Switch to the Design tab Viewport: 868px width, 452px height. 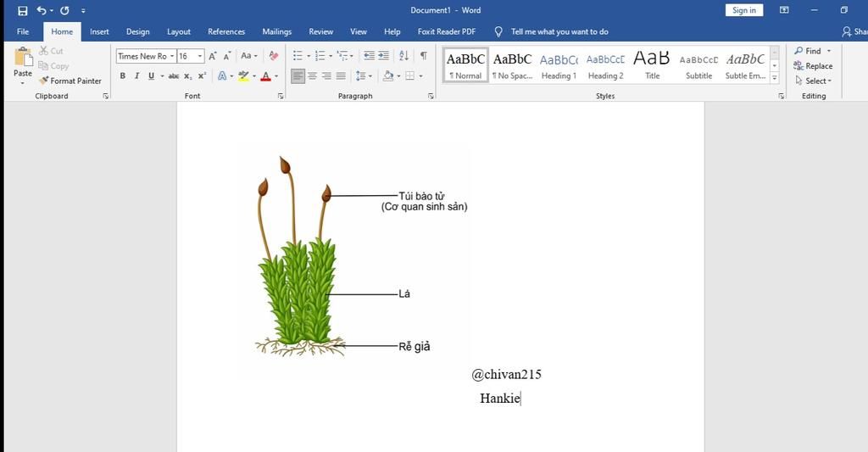138,31
